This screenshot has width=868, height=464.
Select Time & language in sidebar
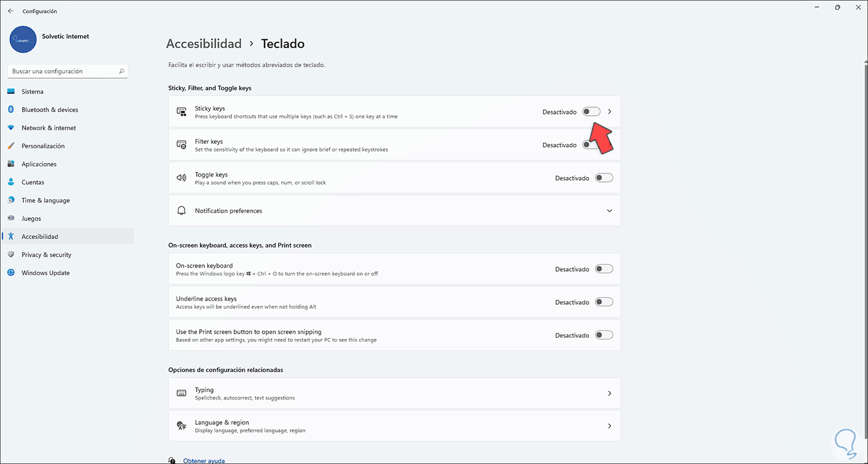coord(45,200)
